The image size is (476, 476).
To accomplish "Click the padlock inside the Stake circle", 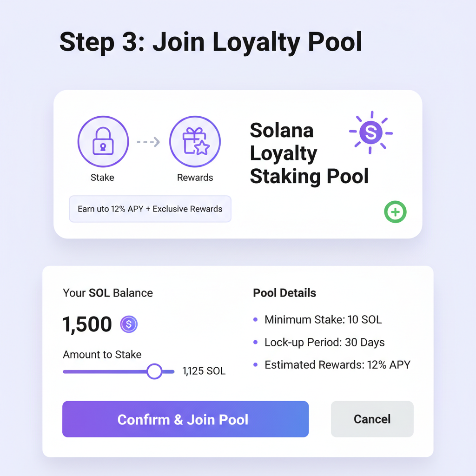I will click(103, 141).
